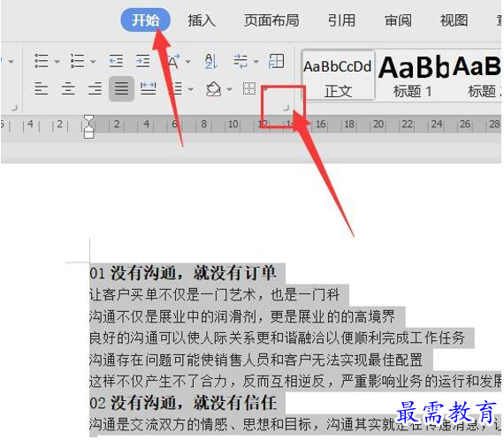Click the tab stops table icon
This screenshot has height=440, width=504.
(277, 61)
